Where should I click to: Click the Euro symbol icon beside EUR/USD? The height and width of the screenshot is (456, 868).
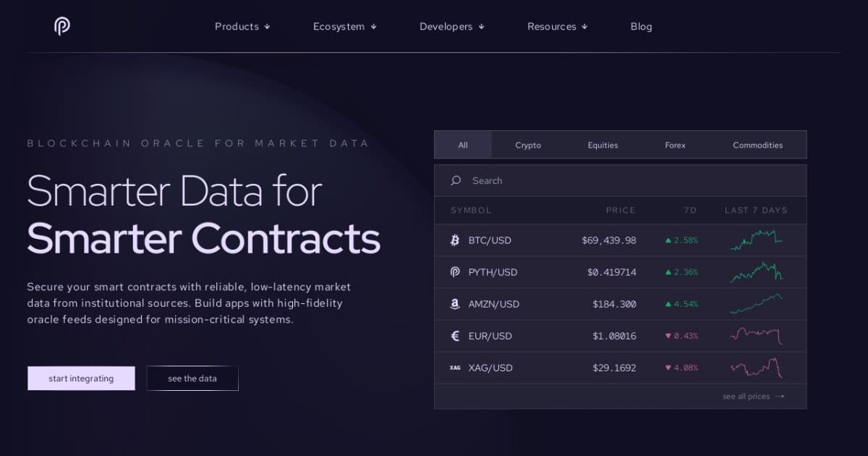pos(454,335)
